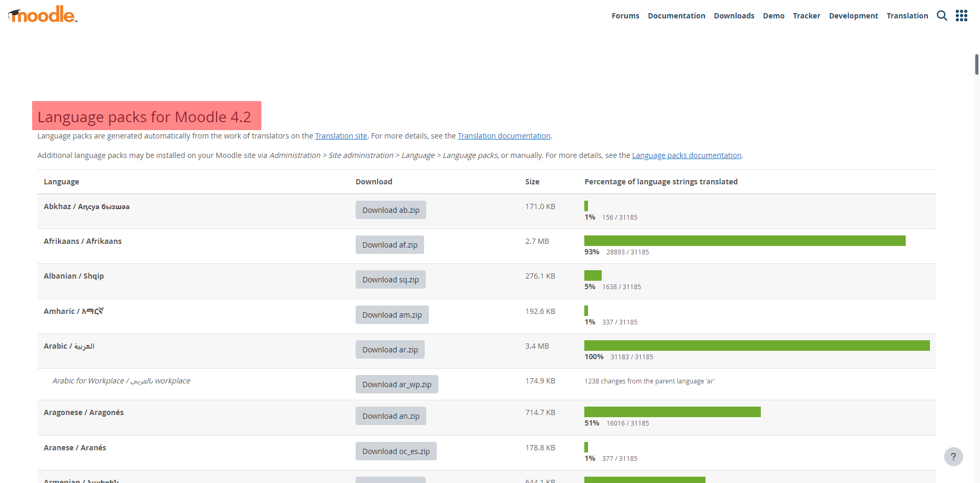The image size is (980, 483).
Task: Click the Moodle logo
Action: tap(42, 14)
